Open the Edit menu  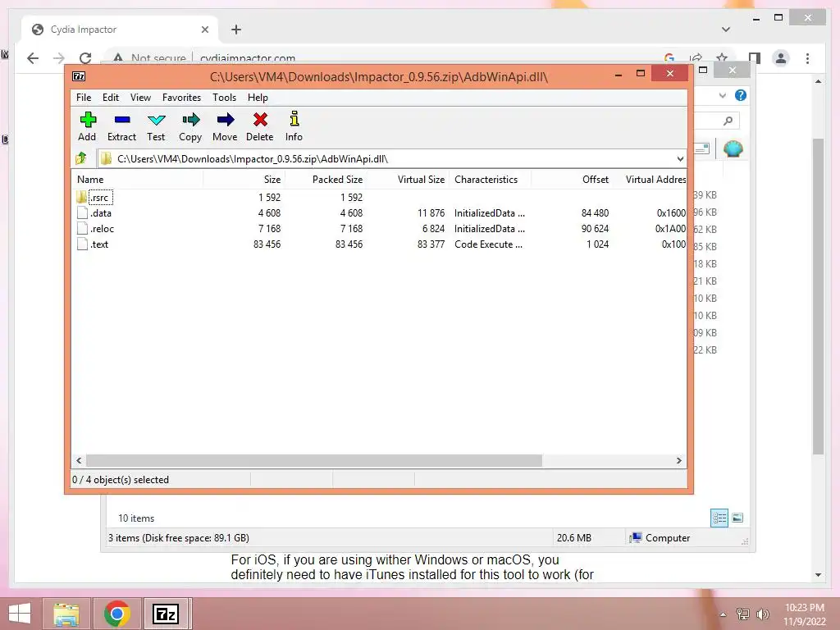111,98
